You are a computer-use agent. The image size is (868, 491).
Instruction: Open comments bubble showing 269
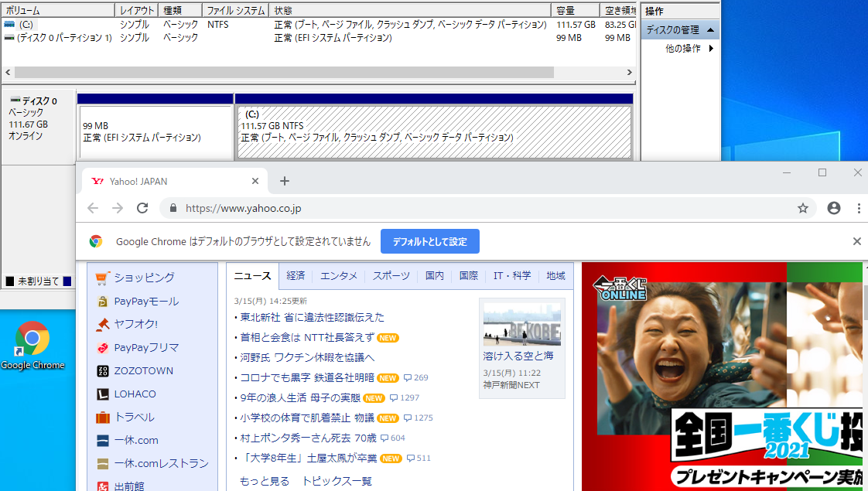pyautogui.click(x=415, y=377)
